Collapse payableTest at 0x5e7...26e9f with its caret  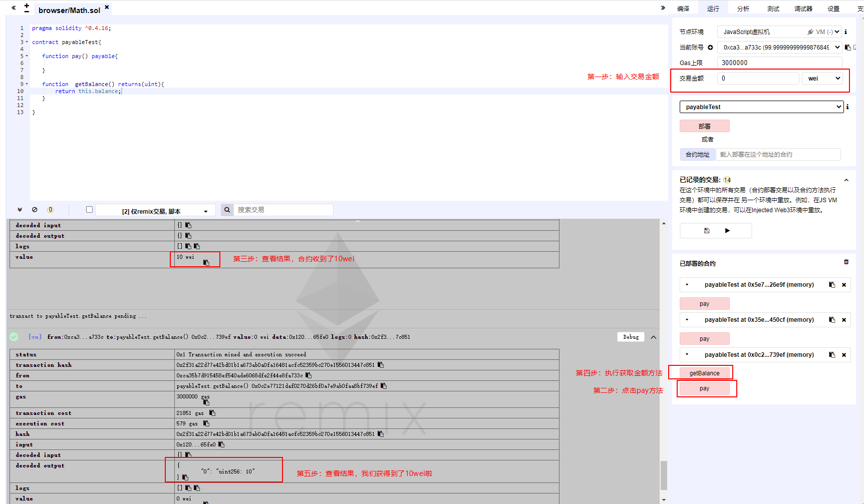(x=687, y=285)
